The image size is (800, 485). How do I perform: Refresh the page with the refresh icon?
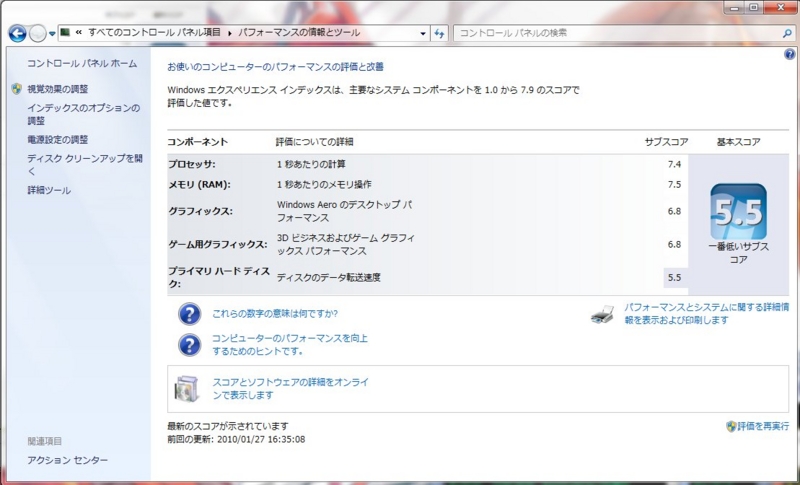439,34
